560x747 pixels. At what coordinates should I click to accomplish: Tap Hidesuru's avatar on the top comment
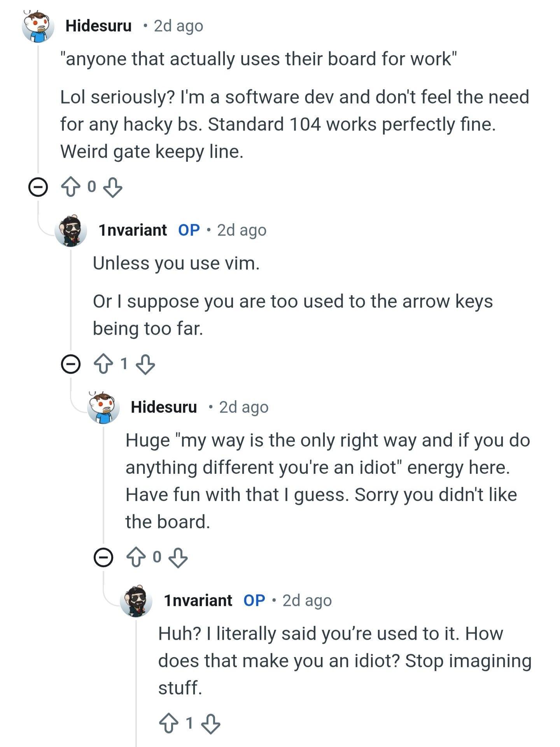38,26
